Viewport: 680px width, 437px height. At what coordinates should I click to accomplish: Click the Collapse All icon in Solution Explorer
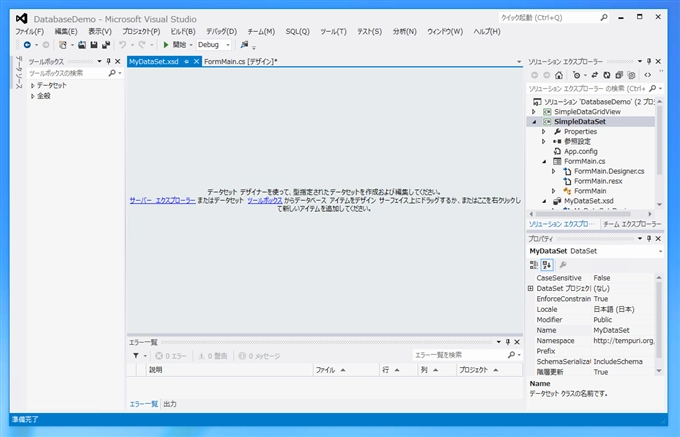(x=619, y=75)
